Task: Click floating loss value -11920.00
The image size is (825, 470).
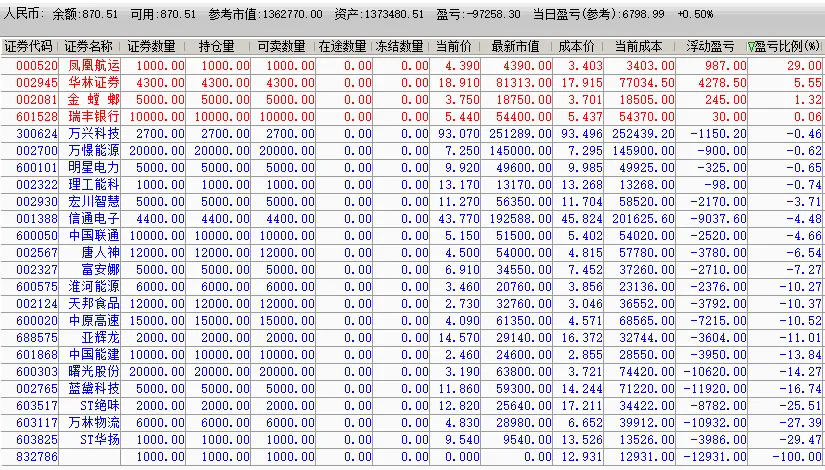Action: point(714,389)
